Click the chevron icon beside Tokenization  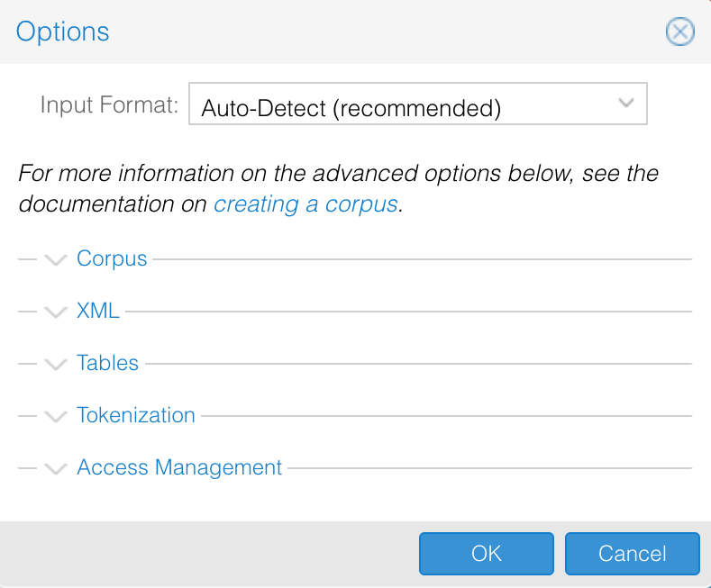click(x=56, y=416)
